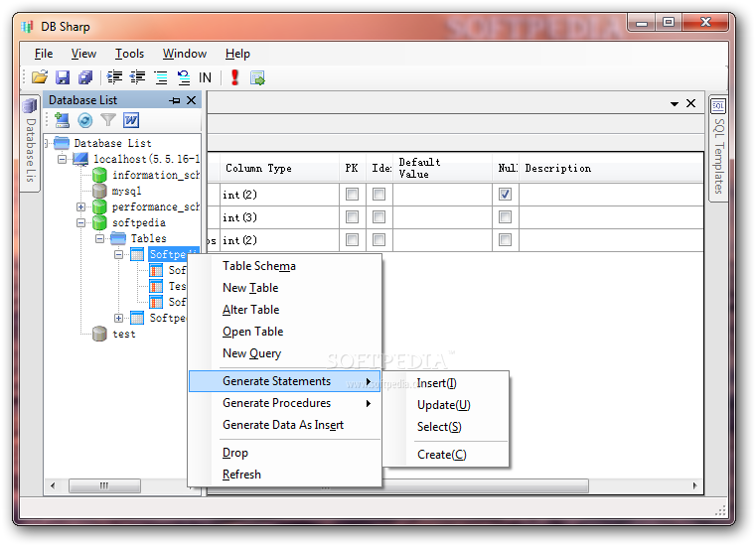Click the toolbar icon left of IN
The height and width of the screenshot is (546, 756).
pyautogui.click(x=183, y=77)
